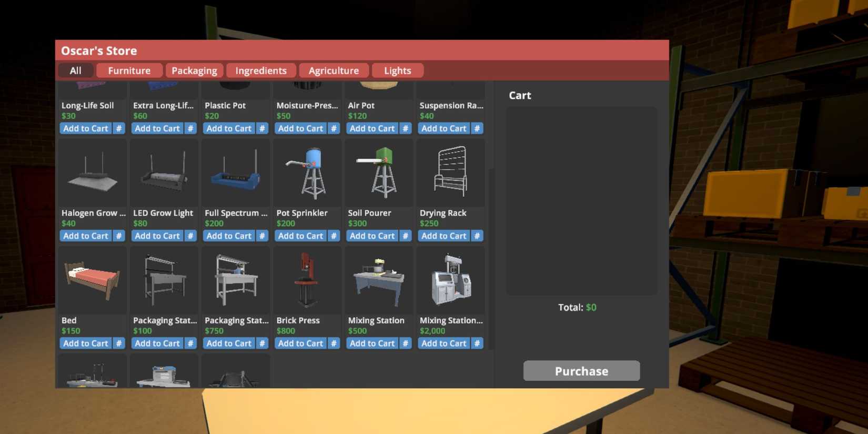868x434 pixels.
Task: Add Suspension Rack to cart
Action: tap(443, 128)
